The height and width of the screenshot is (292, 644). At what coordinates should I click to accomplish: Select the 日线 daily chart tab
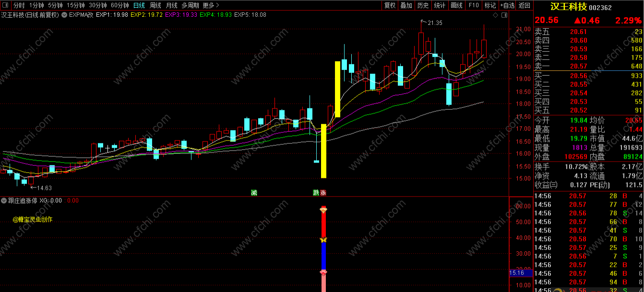click(x=139, y=5)
